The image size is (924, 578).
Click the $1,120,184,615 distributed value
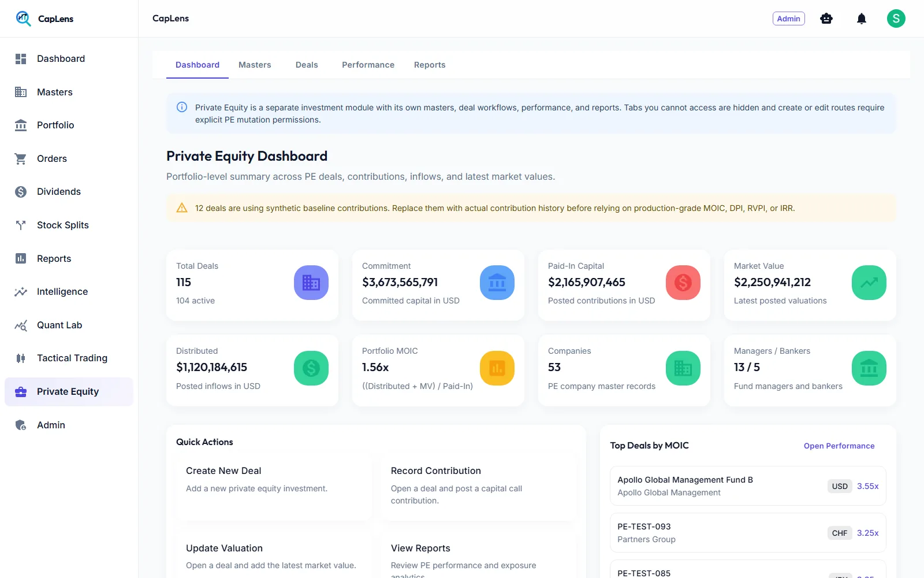pos(211,367)
